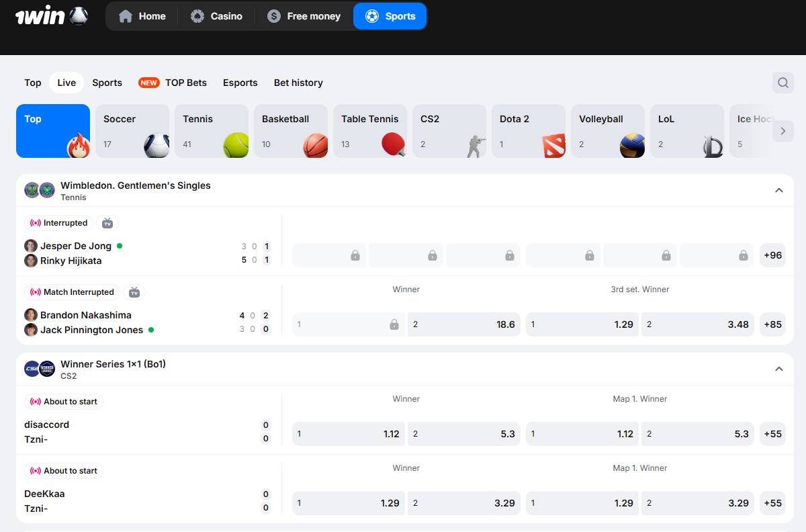The width and height of the screenshot is (806, 532).
Task: Open the Home page
Action: click(142, 16)
